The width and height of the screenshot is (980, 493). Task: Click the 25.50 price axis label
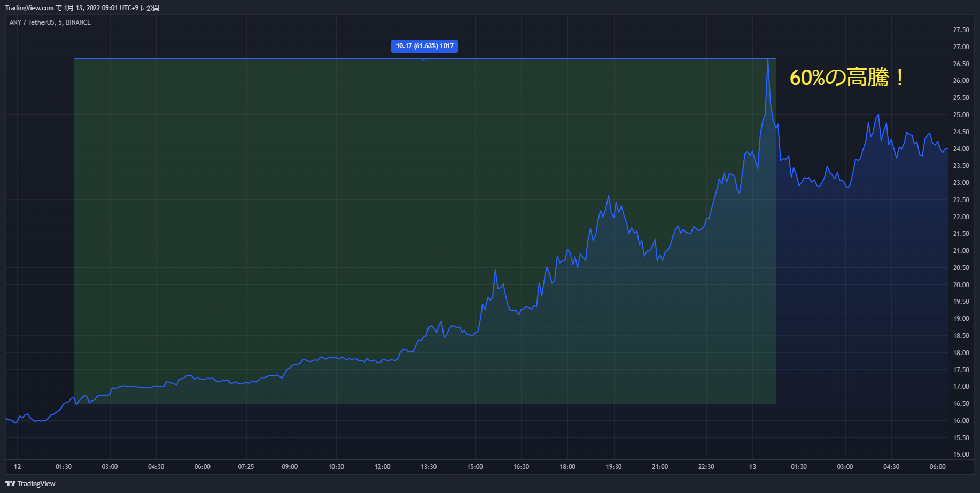(x=961, y=98)
